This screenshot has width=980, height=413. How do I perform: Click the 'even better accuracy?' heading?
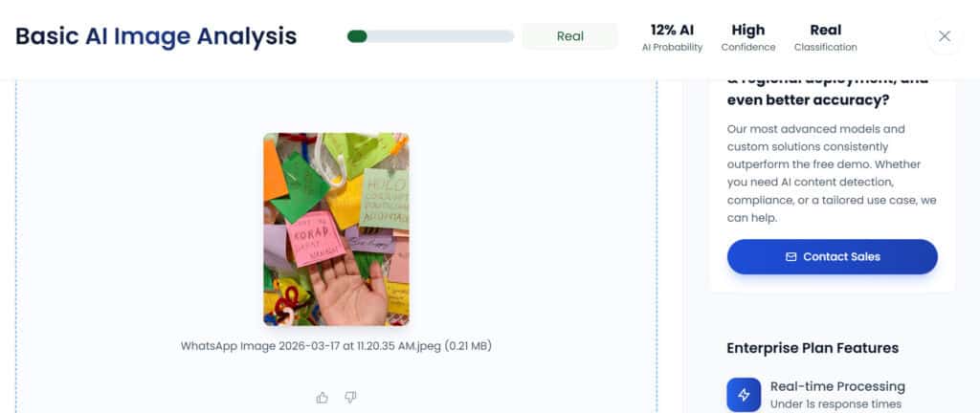pos(808,99)
